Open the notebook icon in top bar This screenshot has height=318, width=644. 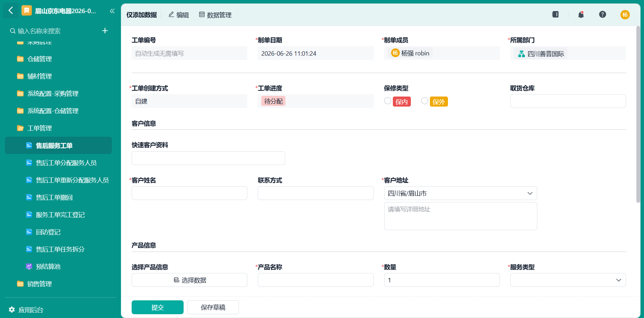click(x=555, y=15)
